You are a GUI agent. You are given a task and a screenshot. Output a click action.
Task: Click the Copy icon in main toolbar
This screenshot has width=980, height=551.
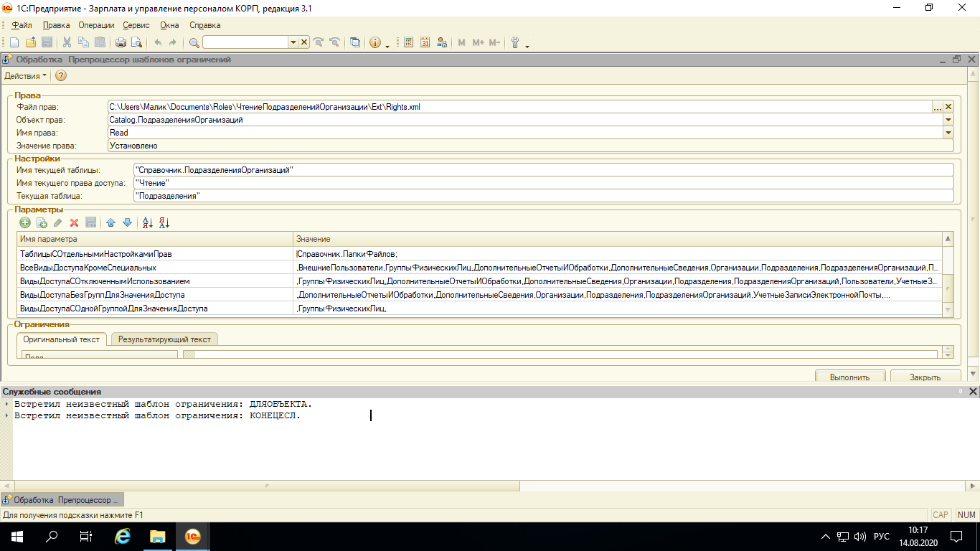[83, 43]
